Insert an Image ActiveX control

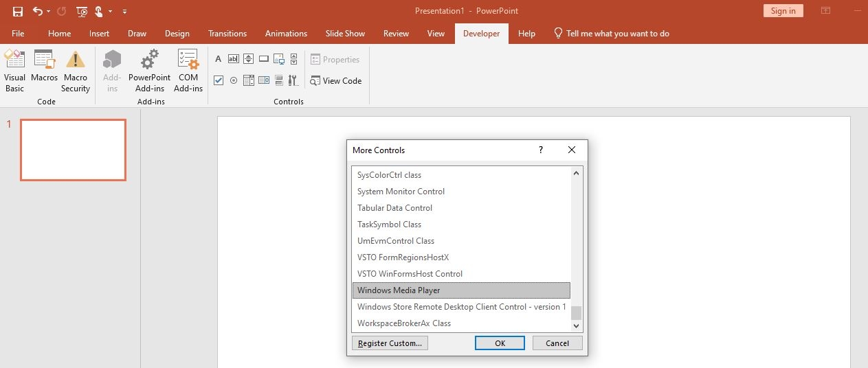pos(279,59)
